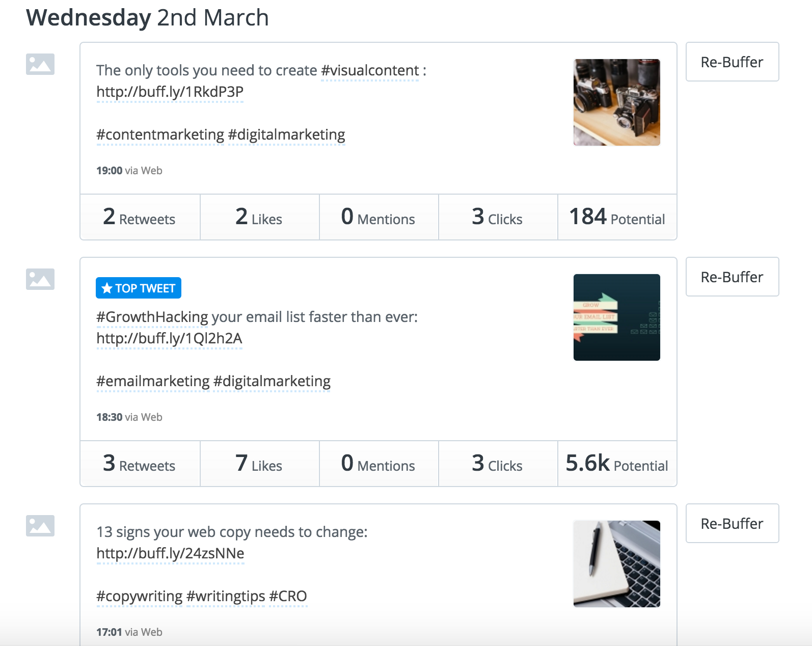Image resolution: width=812 pixels, height=646 pixels.
Task: Re-Buffer the visual content tweet
Action: pyautogui.click(x=732, y=61)
